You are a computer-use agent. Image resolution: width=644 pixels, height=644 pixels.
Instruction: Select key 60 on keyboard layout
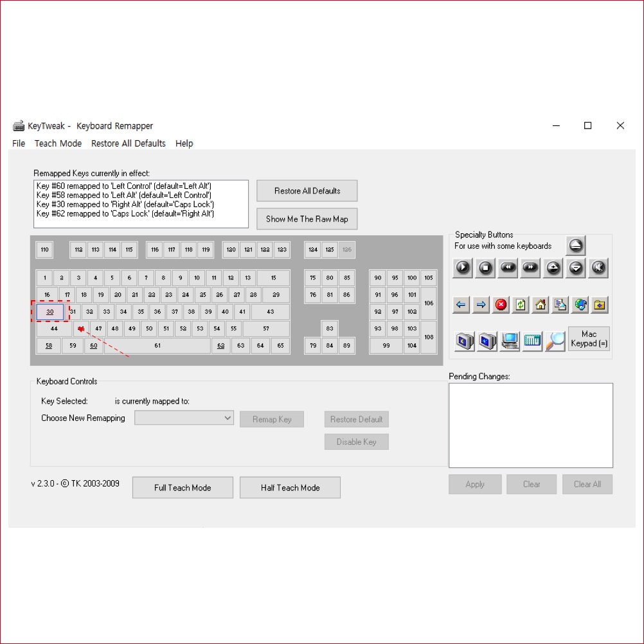point(94,345)
